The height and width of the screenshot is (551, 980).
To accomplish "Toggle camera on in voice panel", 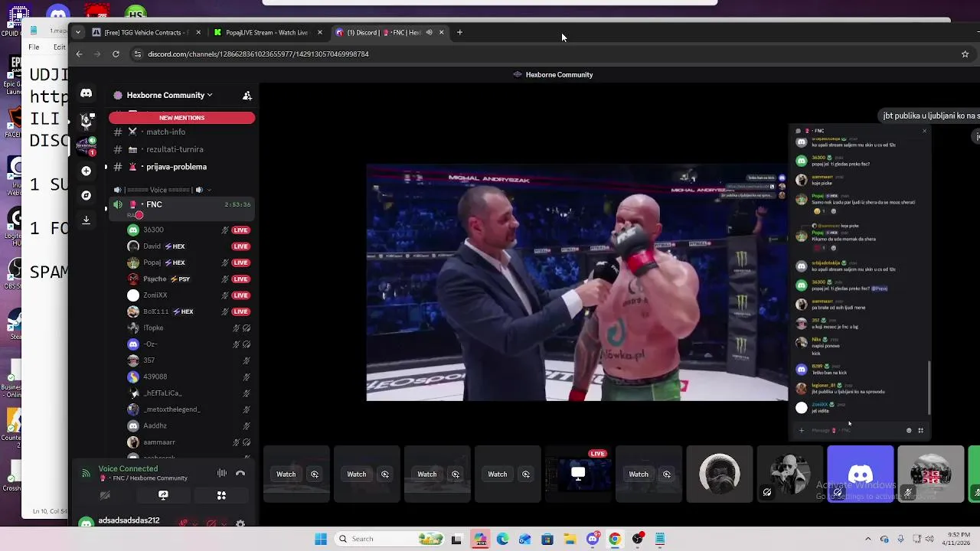I will point(105,495).
